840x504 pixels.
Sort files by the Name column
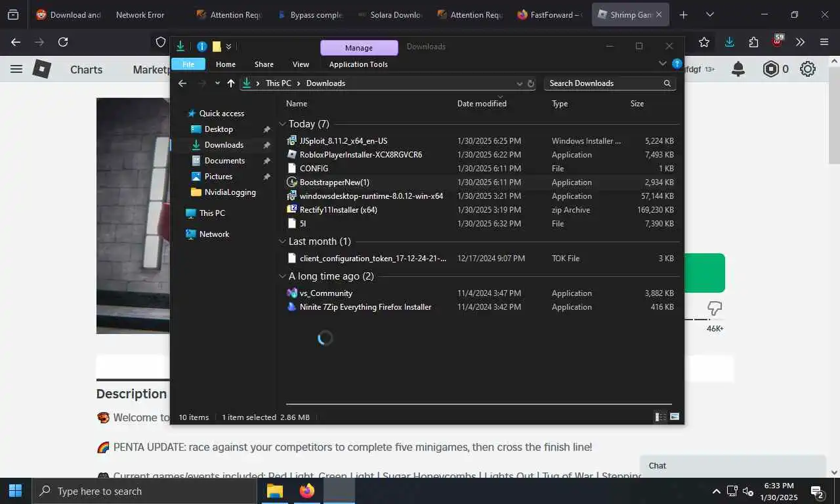pyautogui.click(x=297, y=104)
